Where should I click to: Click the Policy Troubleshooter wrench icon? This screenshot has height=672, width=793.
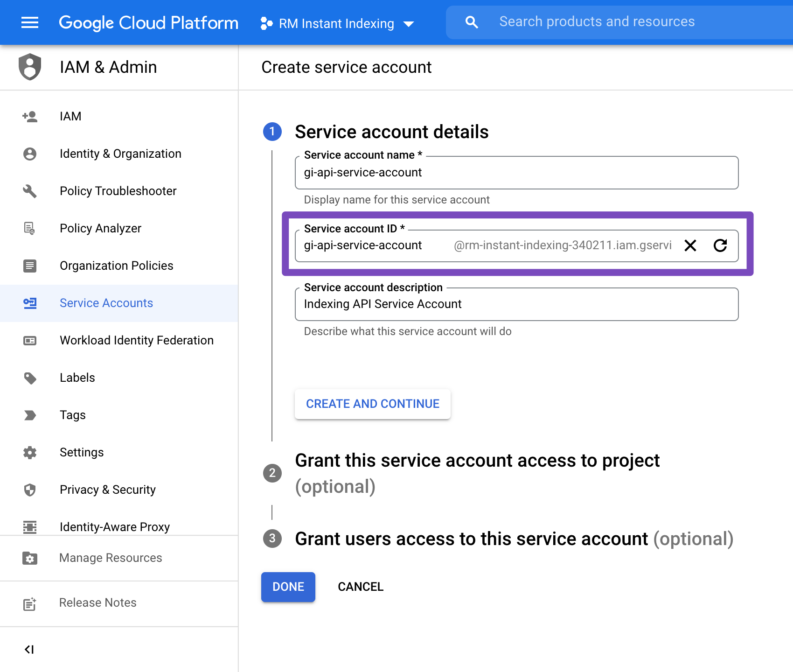click(x=30, y=191)
